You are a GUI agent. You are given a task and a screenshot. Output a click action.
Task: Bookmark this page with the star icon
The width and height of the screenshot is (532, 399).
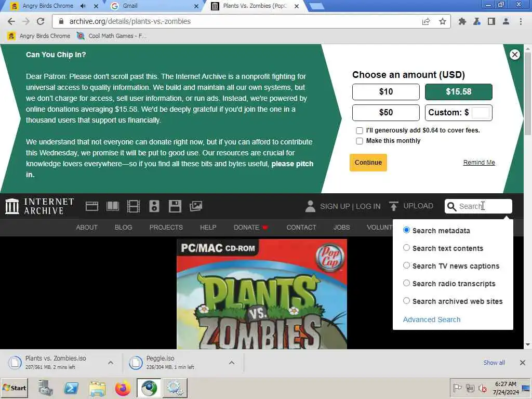pyautogui.click(x=443, y=21)
